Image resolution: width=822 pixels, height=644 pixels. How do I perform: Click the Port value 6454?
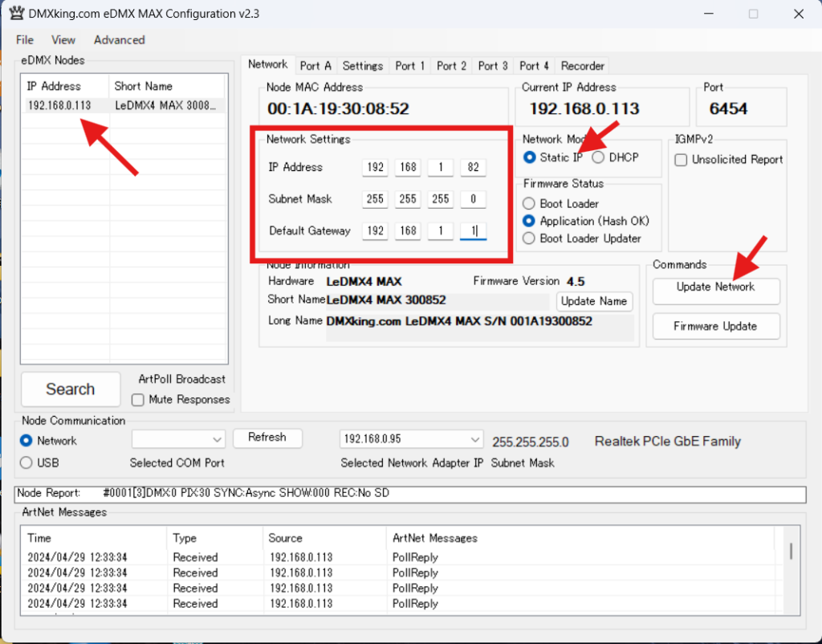pyautogui.click(x=728, y=108)
